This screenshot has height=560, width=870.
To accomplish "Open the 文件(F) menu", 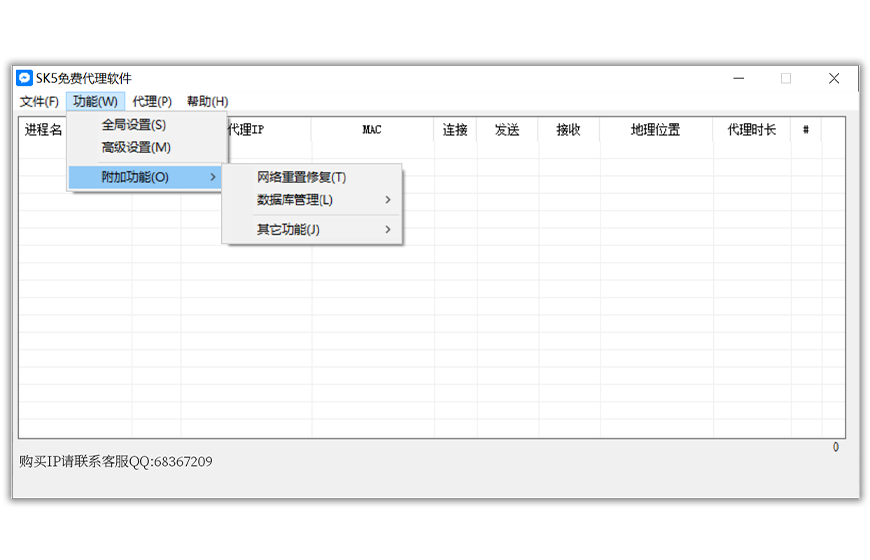I will pyautogui.click(x=39, y=101).
